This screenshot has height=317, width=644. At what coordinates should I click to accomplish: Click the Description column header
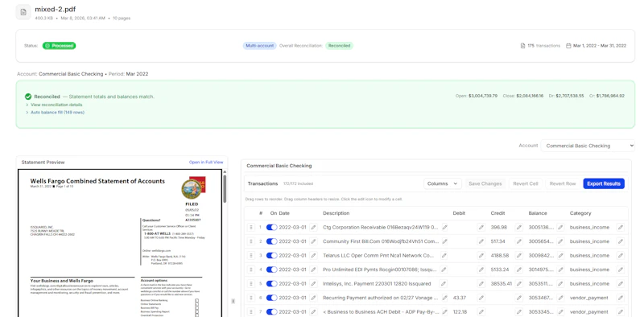point(336,213)
